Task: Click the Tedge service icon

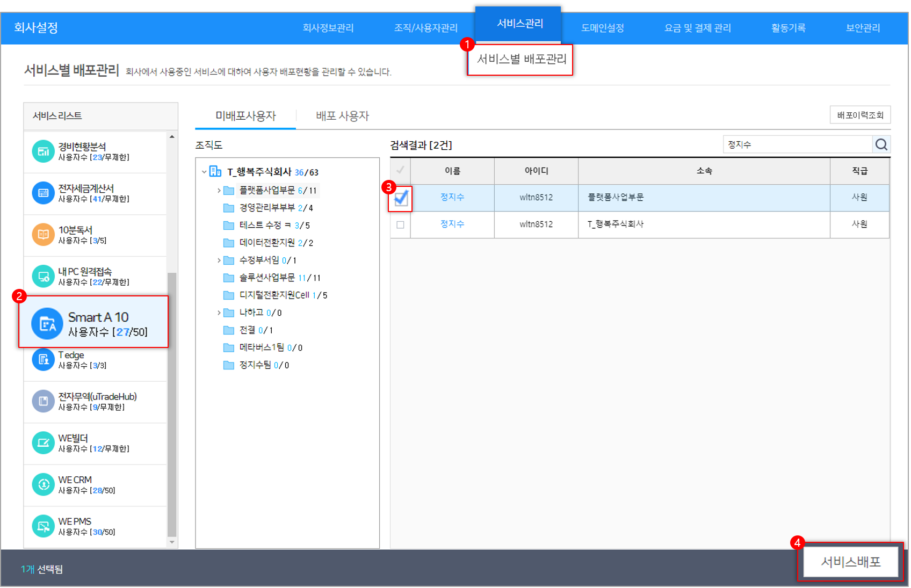Action: [x=43, y=360]
